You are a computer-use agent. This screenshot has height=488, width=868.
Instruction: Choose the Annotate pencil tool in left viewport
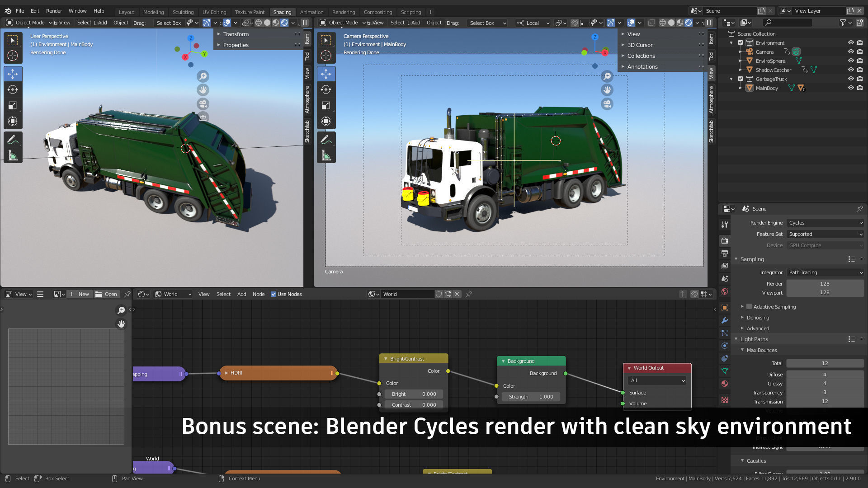(13, 140)
